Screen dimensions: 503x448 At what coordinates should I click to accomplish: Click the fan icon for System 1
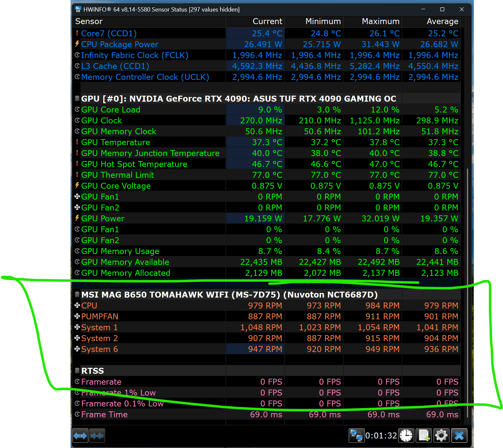coord(77,327)
